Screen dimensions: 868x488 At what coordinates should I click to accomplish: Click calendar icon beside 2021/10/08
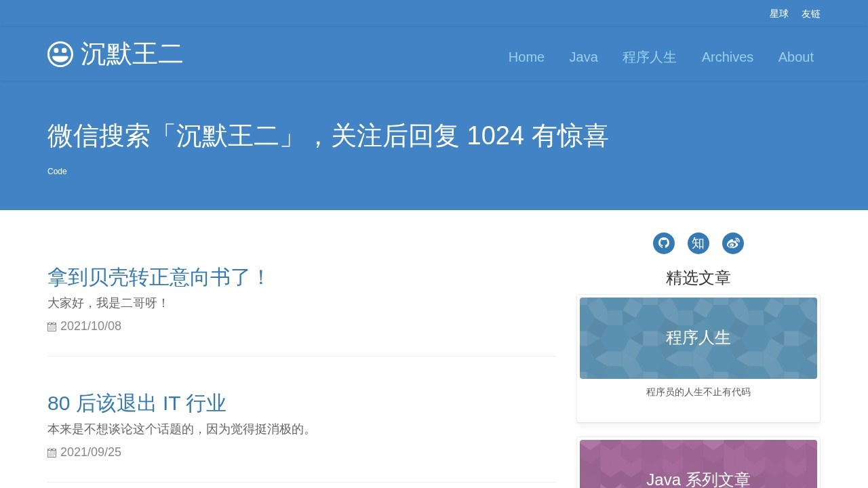point(52,327)
